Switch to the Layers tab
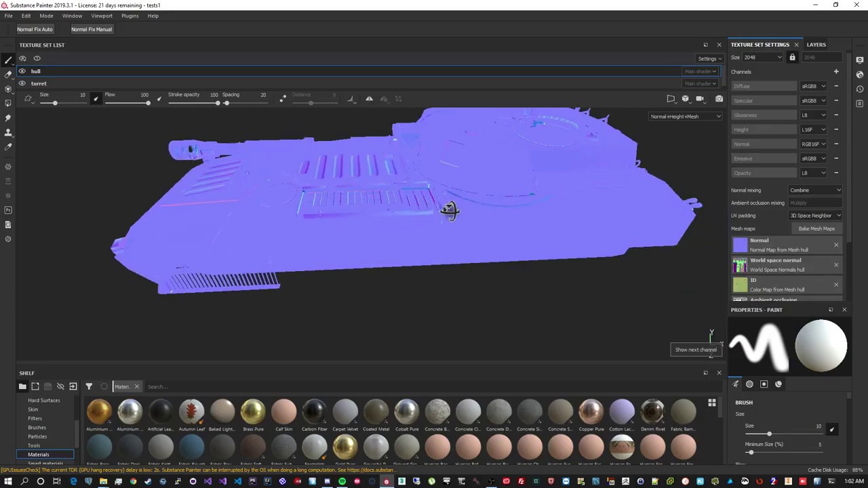 point(816,45)
